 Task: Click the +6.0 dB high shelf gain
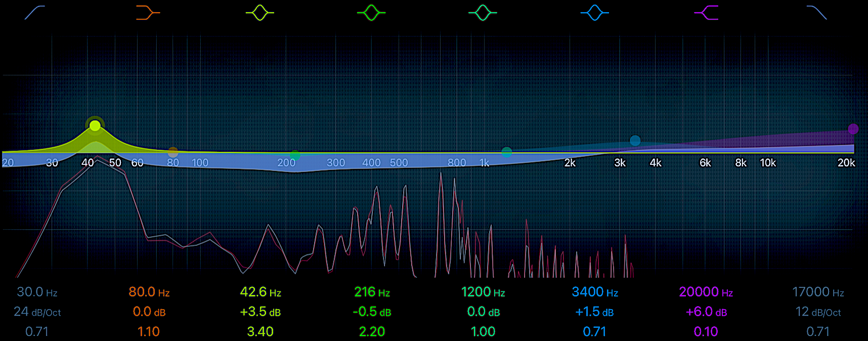point(706,312)
